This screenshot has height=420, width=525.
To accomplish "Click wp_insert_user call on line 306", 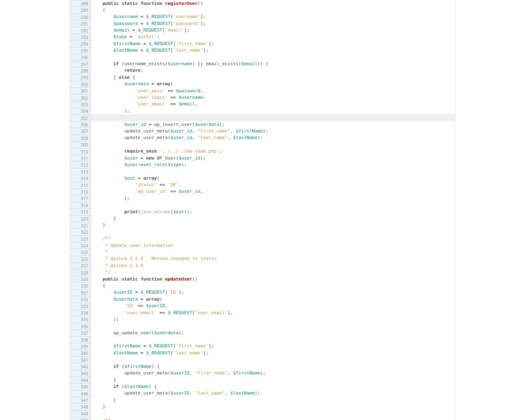I will (173, 125).
